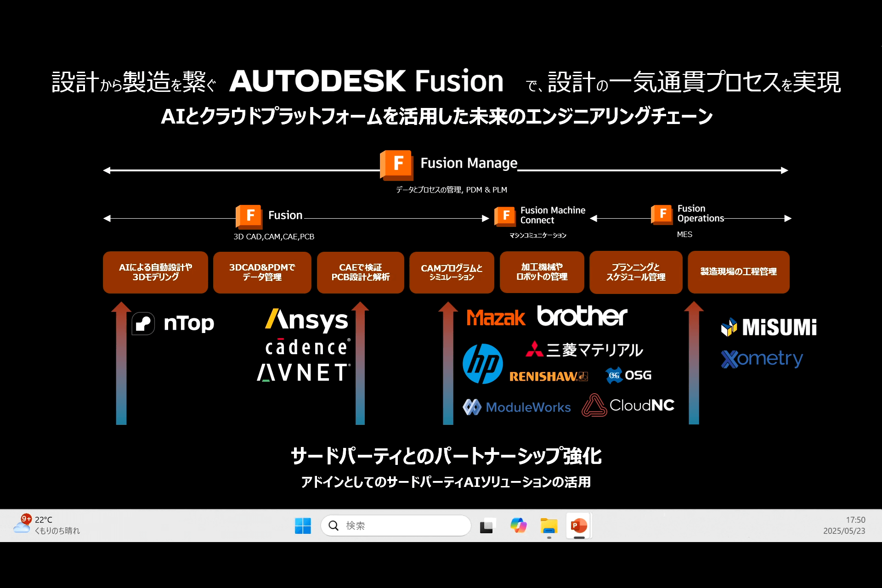882x588 pixels.
Task: Click the 製造現場の工程管理 box
Action: pos(738,272)
